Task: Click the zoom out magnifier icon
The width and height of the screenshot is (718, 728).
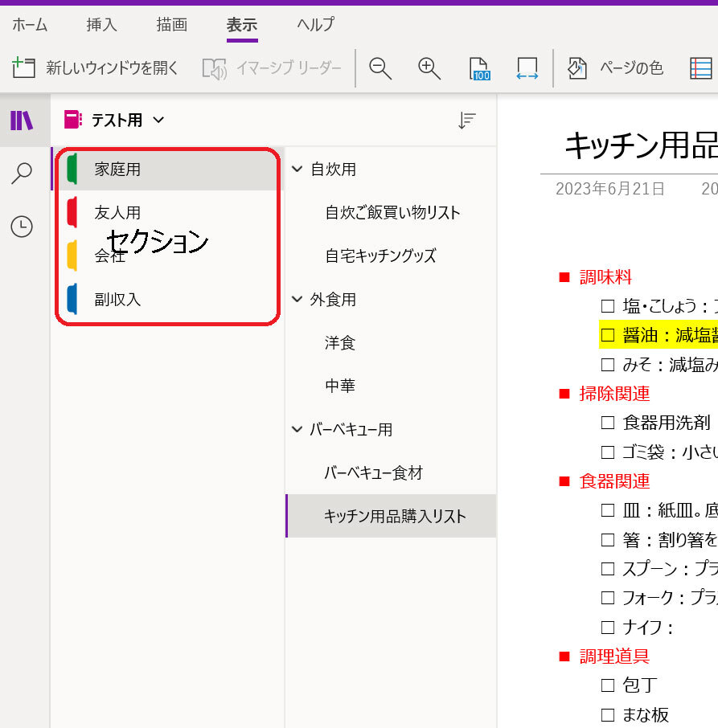Action: click(380, 68)
